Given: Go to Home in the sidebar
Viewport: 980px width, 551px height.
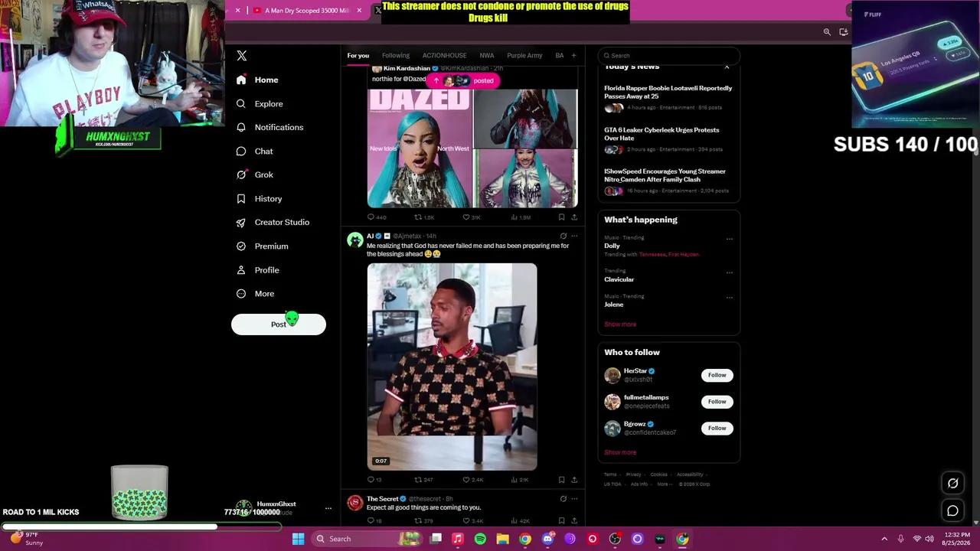Looking at the screenshot, I should [x=257, y=80].
